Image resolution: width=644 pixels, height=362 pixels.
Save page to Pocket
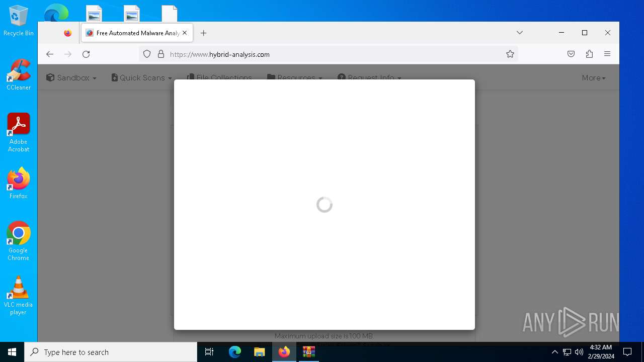coord(571,54)
